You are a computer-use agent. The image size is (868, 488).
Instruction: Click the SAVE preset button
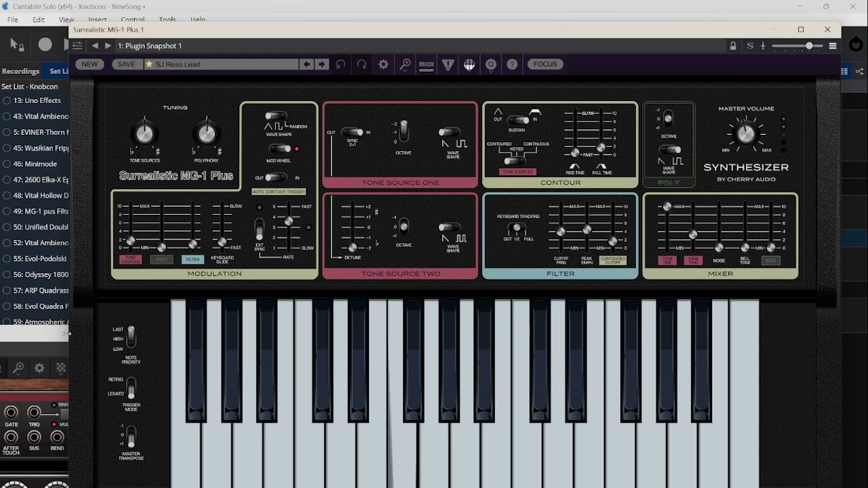tap(126, 64)
